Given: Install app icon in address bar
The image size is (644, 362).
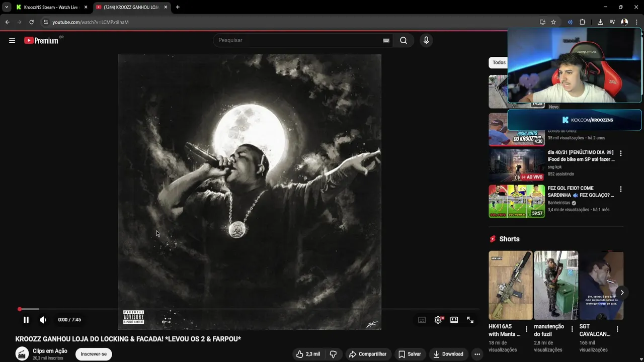Looking at the screenshot, I should (542, 22).
